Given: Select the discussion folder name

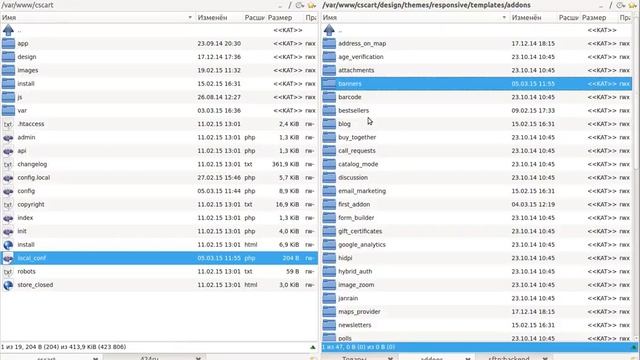Looking at the screenshot, I should pos(353,178).
